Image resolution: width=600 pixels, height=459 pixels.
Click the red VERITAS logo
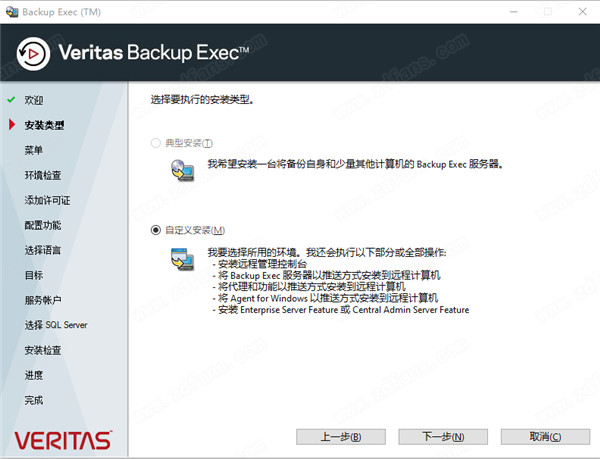[x=63, y=440]
